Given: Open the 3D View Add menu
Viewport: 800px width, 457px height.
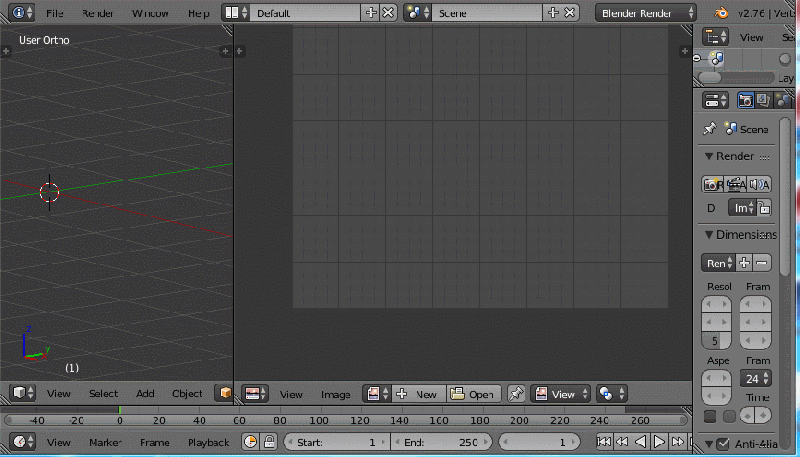Looking at the screenshot, I should point(145,393).
